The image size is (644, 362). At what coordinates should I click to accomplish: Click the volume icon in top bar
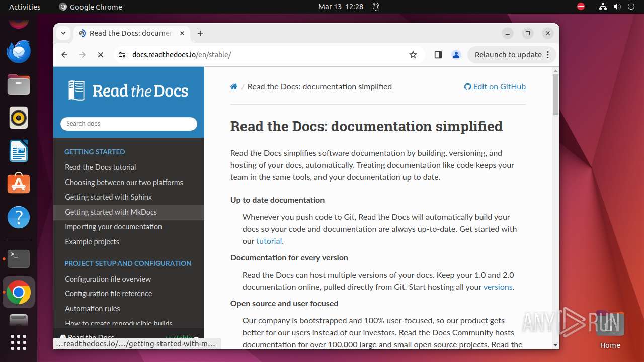click(x=617, y=7)
